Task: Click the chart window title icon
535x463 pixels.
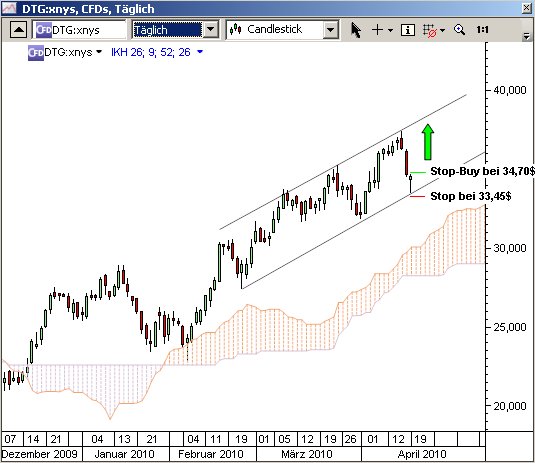Action: click(9, 8)
